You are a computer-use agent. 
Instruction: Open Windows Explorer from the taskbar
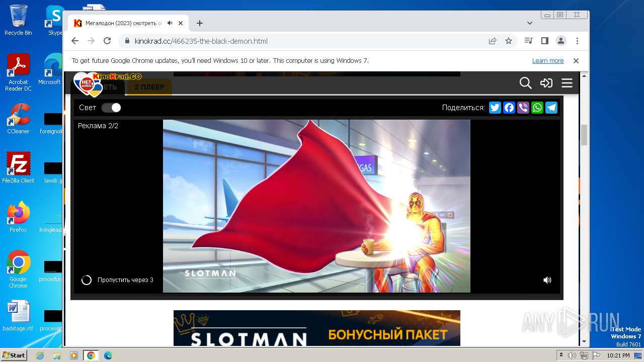(57, 355)
